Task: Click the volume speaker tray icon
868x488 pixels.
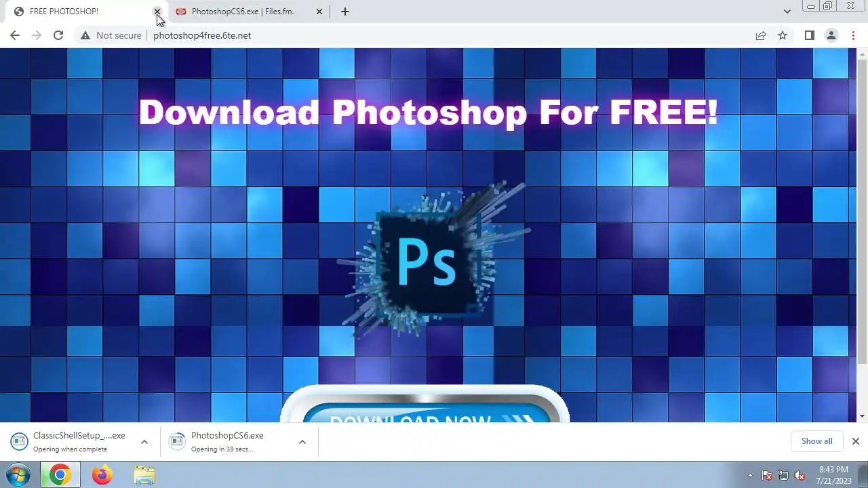Action: click(800, 475)
